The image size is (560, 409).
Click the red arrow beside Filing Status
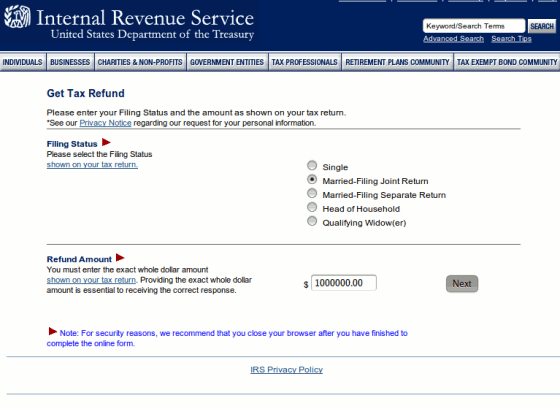(x=106, y=142)
